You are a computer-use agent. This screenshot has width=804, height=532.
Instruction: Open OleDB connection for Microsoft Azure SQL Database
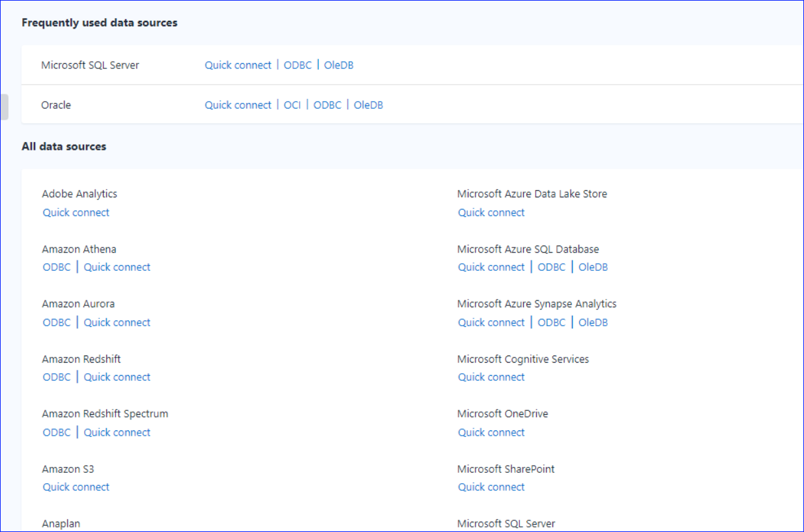point(592,267)
